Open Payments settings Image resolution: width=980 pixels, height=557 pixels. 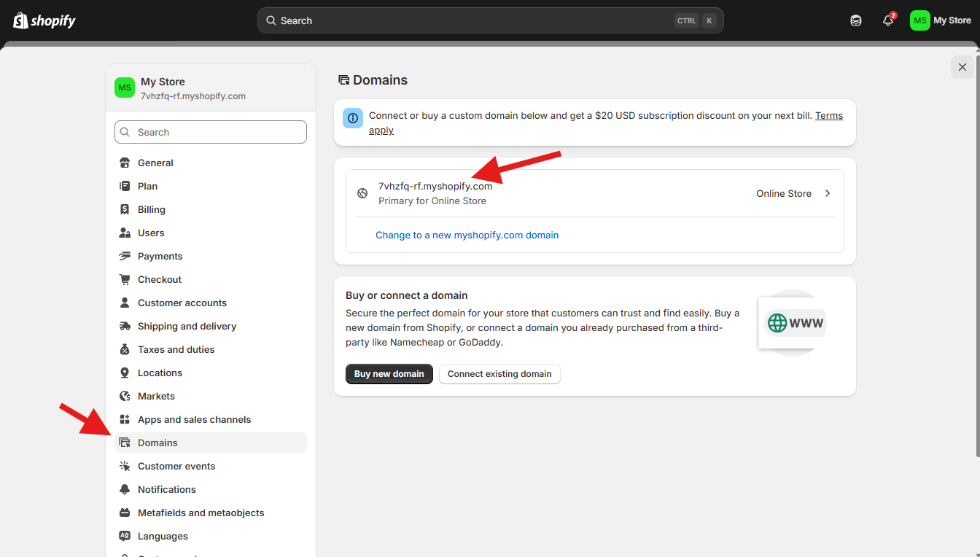click(211, 256)
